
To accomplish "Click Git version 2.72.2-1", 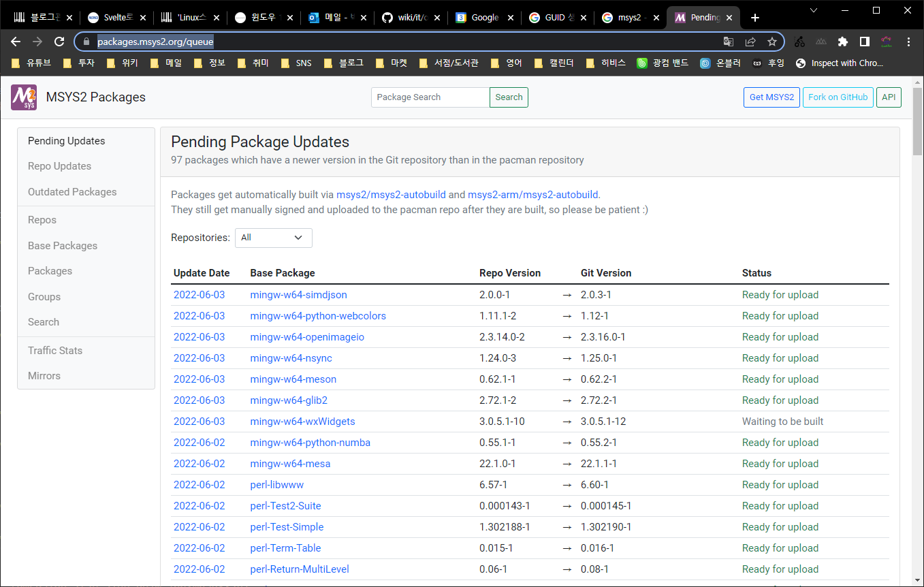I will click(x=599, y=400).
